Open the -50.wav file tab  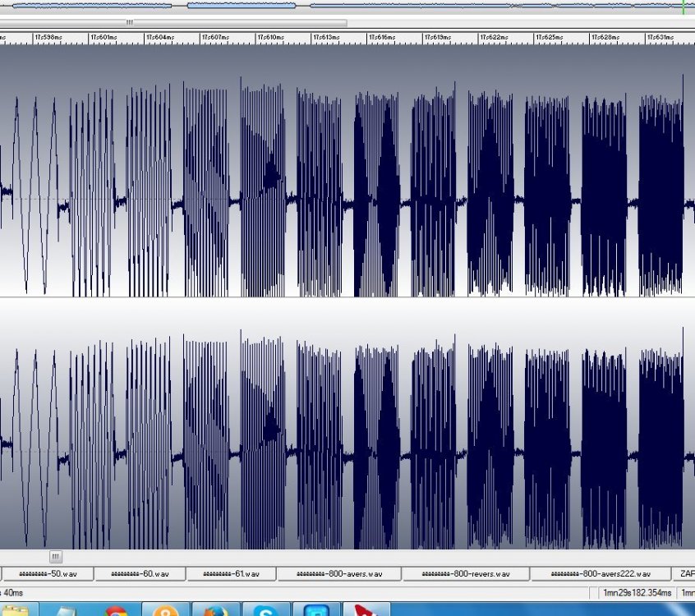tap(45, 573)
